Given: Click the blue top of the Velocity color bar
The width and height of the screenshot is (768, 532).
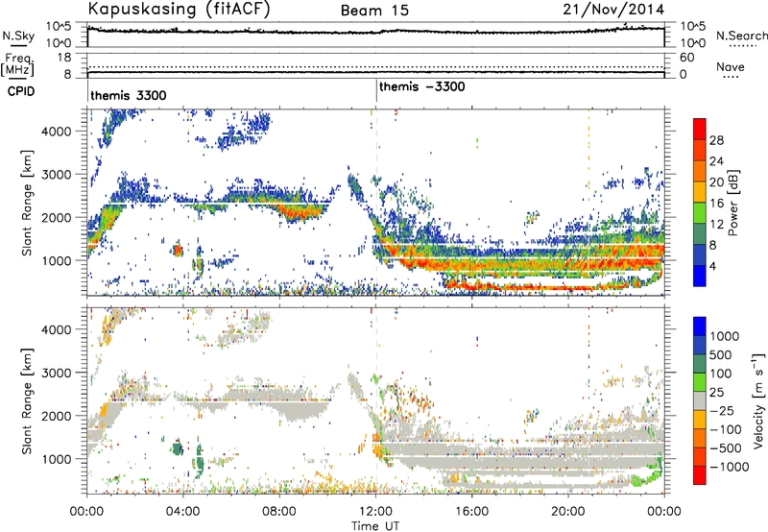Looking at the screenshot, I should click(700, 326).
